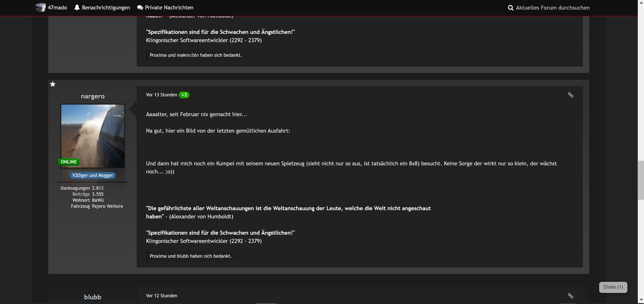Click nargero's dusty car avatar image
The height and width of the screenshot is (304, 644).
pyautogui.click(x=93, y=136)
